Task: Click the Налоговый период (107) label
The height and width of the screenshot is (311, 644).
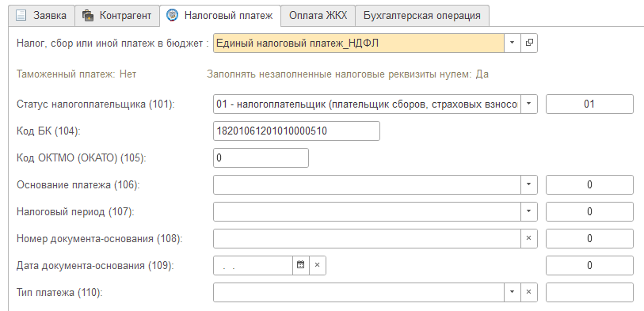Action: click(75, 212)
